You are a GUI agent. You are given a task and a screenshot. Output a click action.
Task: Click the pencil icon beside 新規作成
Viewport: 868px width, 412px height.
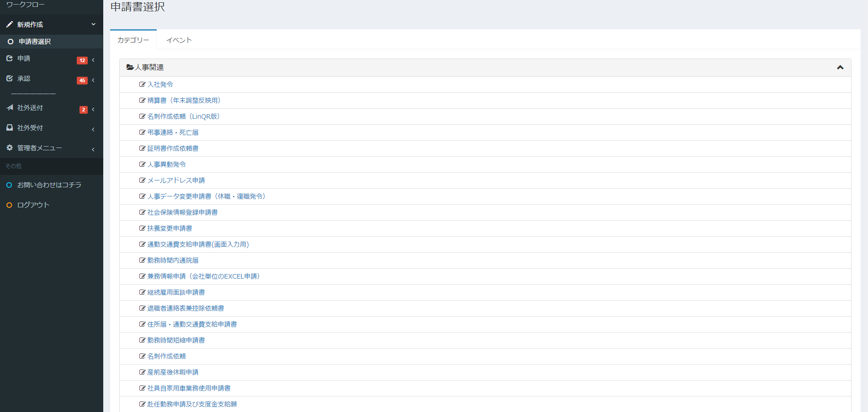(x=10, y=24)
